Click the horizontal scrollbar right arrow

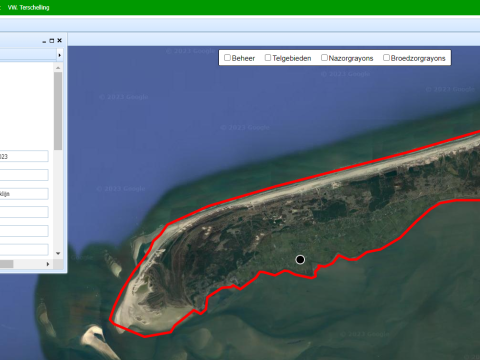48,264
